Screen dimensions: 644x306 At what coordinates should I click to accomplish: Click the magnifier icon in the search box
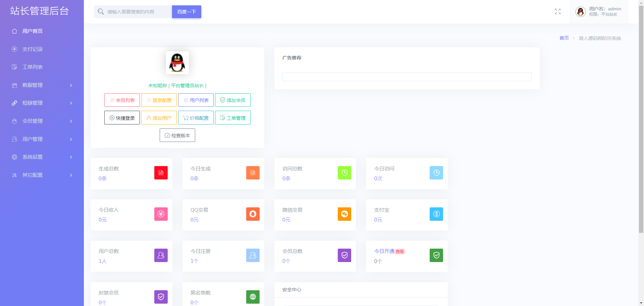coord(101,12)
